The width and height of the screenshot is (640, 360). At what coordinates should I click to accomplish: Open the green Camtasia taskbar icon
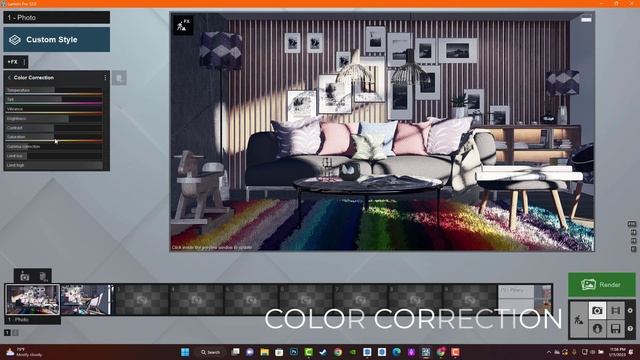pyautogui.click(x=309, y=352)
